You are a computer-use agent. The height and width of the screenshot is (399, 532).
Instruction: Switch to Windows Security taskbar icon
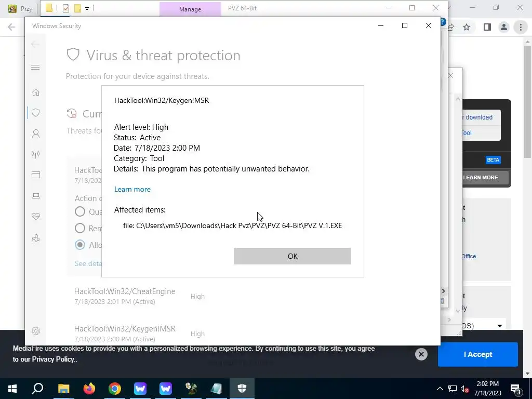(x=242, y=389)
